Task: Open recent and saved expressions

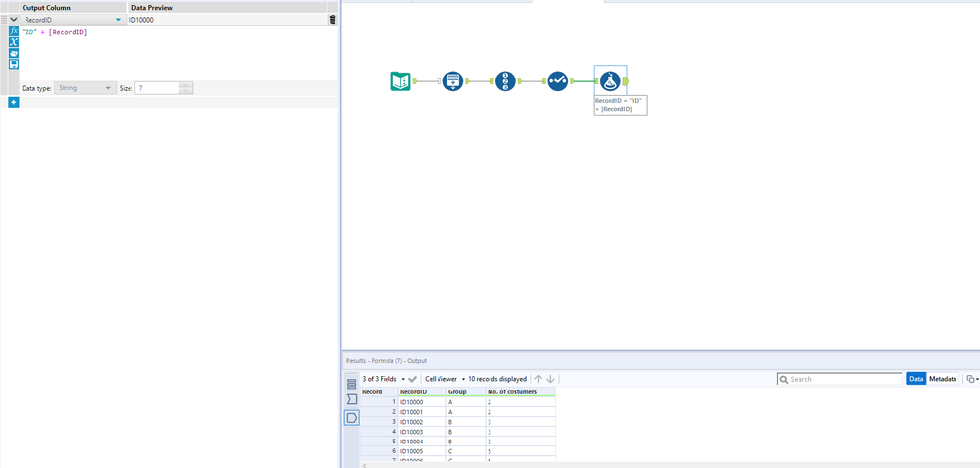Action: pos(13,53)
